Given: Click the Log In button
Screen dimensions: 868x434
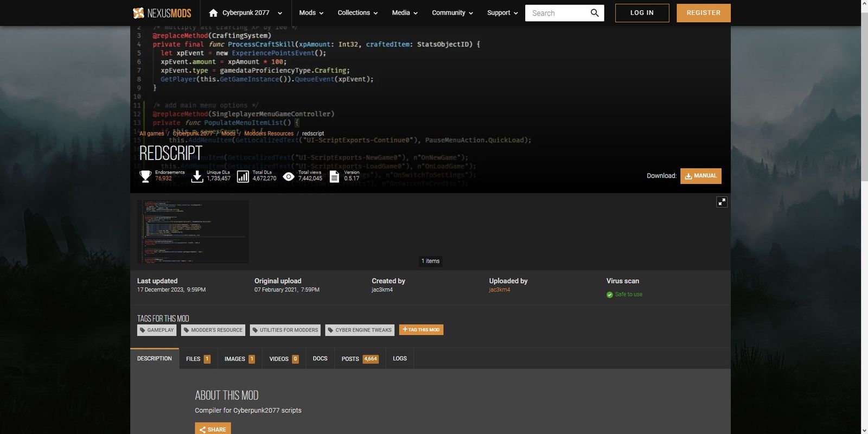Looking at the screenshot, I should tap(642, 13).
